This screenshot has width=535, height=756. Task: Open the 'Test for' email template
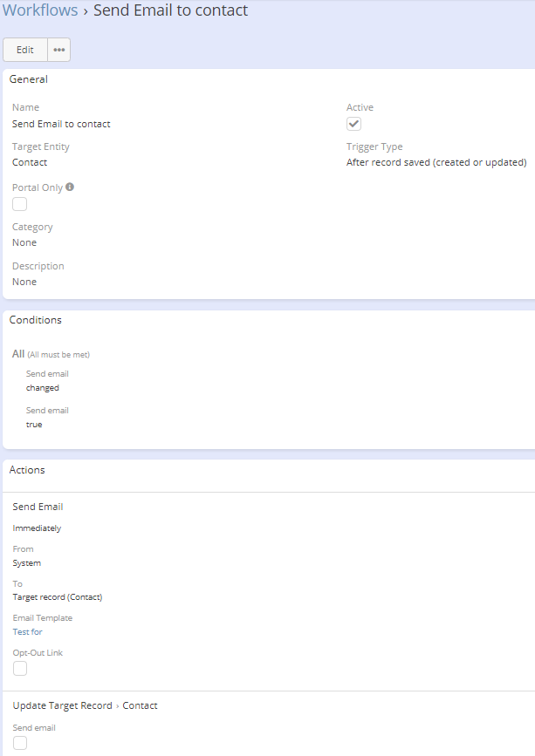pyautogui.click(x=27, y=631)
